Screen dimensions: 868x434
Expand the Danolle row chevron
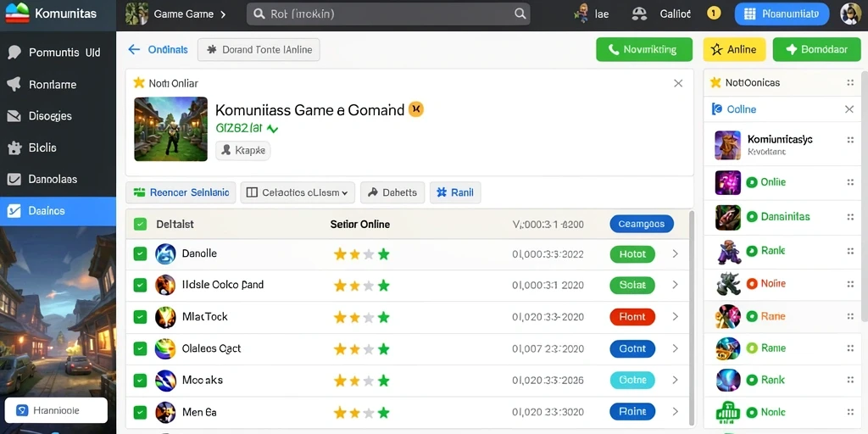tap(675, 254)
